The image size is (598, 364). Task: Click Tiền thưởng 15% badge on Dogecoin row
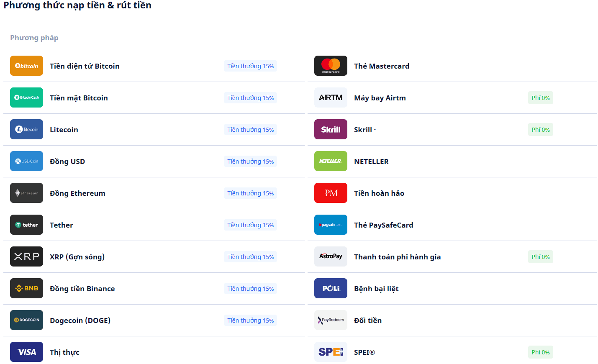tap(251, 320)
